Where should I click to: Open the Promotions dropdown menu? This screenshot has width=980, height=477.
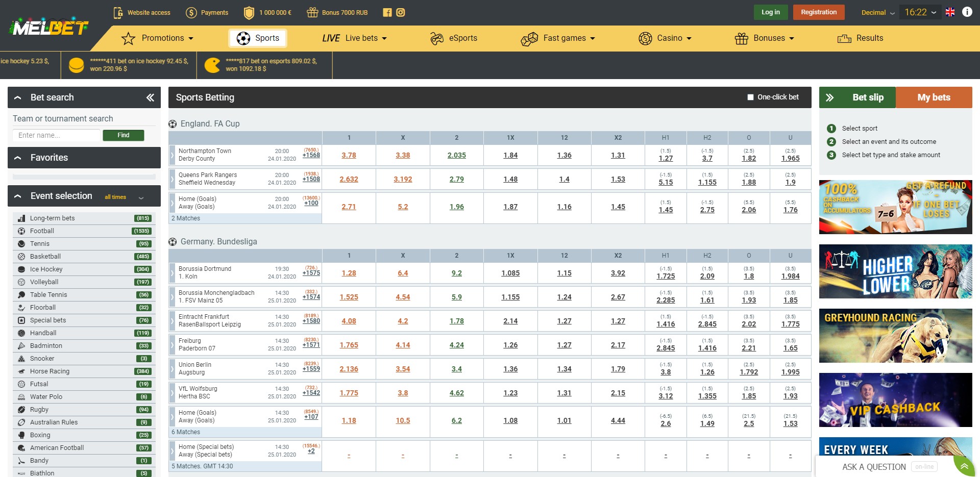pyautogui.click(x=158, y=38)
